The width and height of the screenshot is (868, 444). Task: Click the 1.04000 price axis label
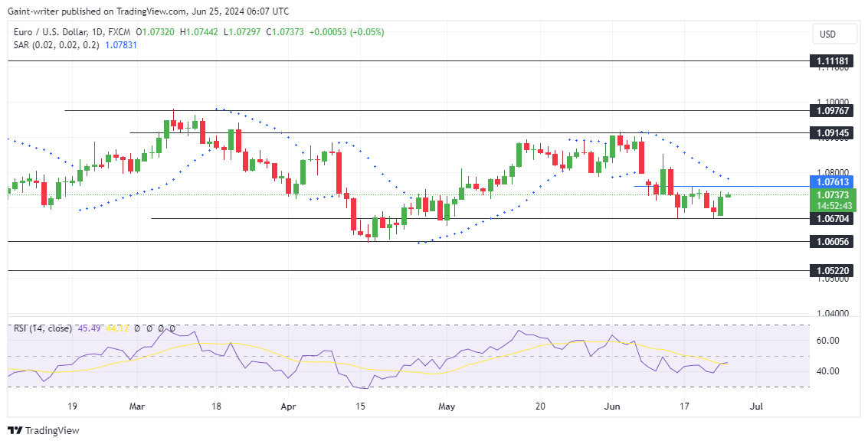[x=833, y=314]
